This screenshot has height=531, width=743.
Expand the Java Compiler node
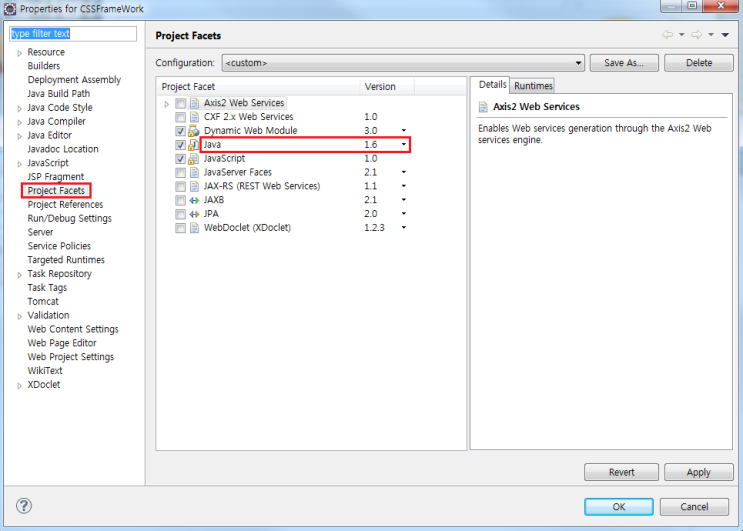tap(19, 122)
